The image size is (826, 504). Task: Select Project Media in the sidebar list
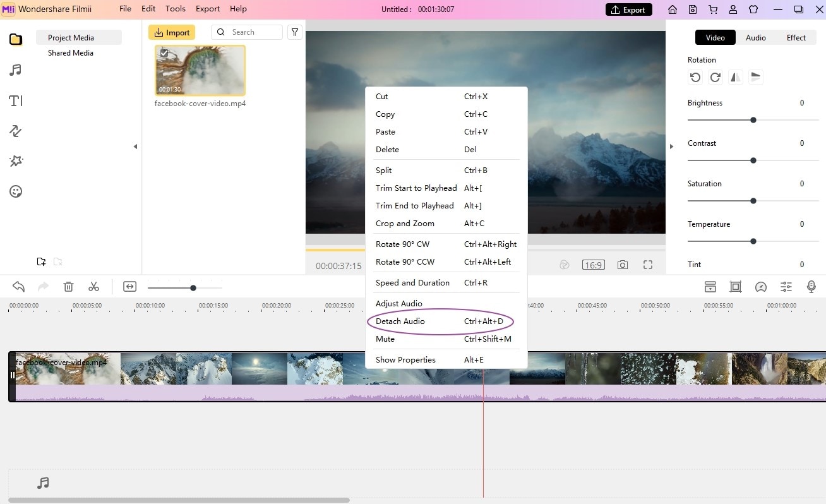(x=79, y=38)
